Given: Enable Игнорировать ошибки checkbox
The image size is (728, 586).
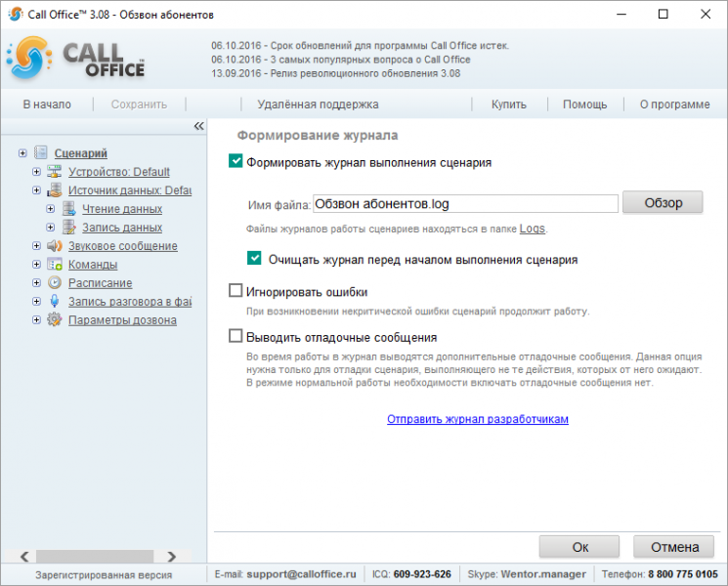Looking at the screenshot, I should coord(236,291).
